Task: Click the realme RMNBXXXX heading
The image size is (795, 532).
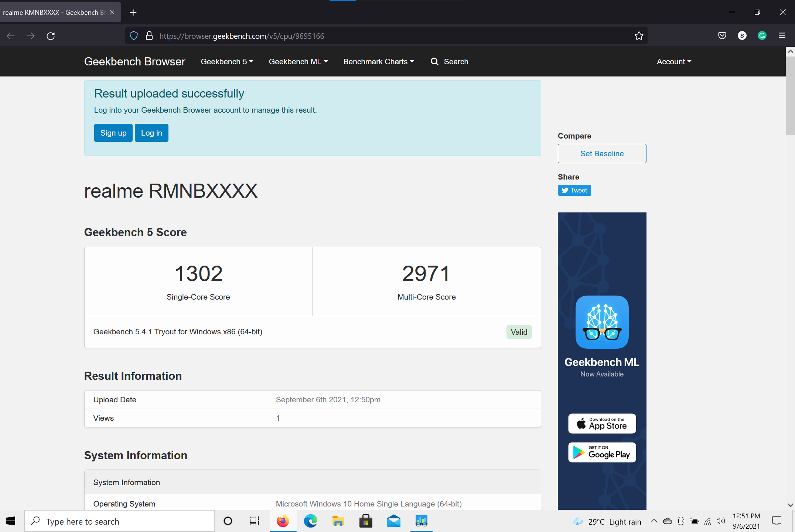Action: click(x=171, y=191)
